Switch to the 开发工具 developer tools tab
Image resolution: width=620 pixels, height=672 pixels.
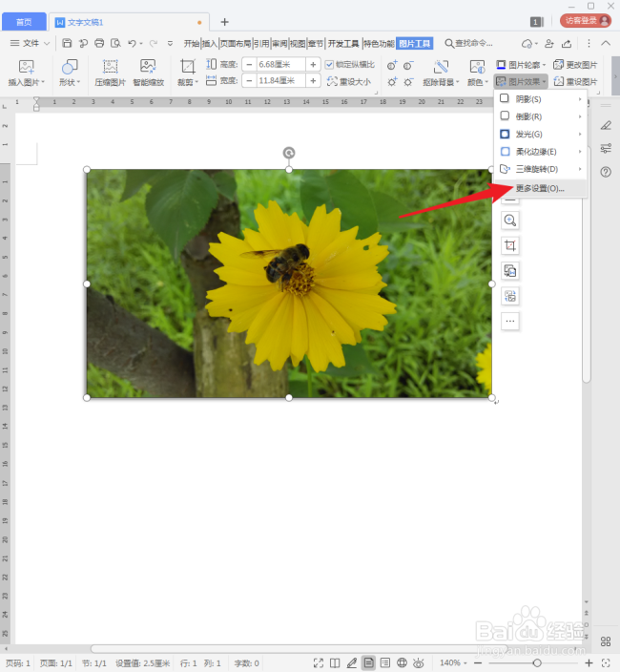coord(343,43)
